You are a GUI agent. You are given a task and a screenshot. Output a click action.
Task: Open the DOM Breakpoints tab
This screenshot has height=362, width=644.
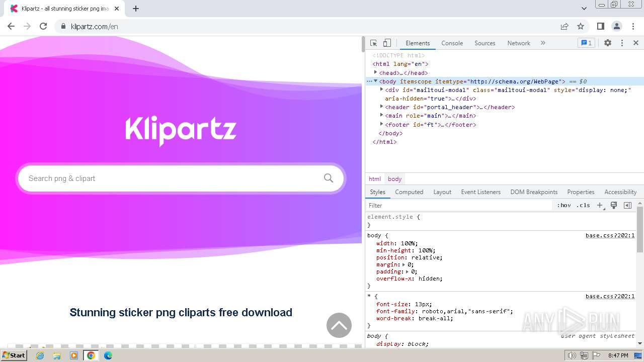534,192
